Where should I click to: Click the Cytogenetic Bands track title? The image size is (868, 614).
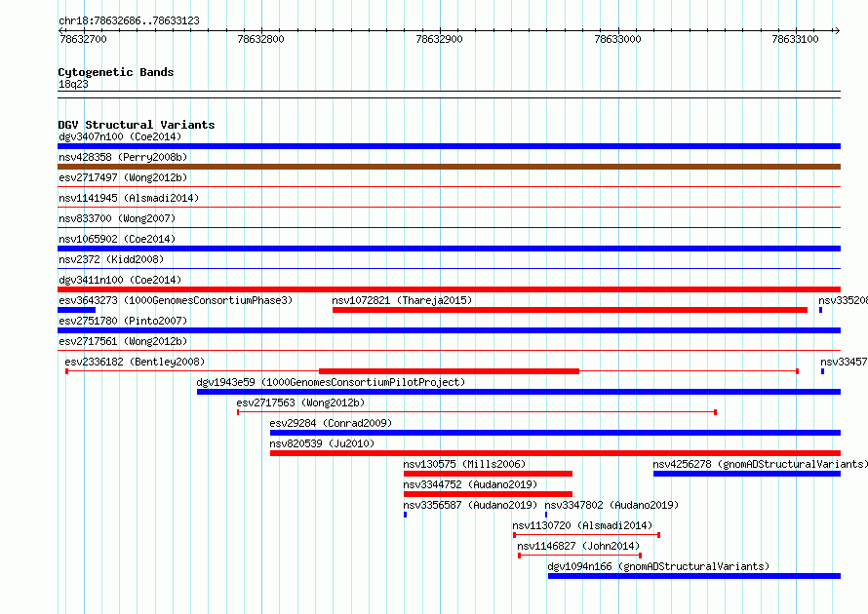click(116, 72)
